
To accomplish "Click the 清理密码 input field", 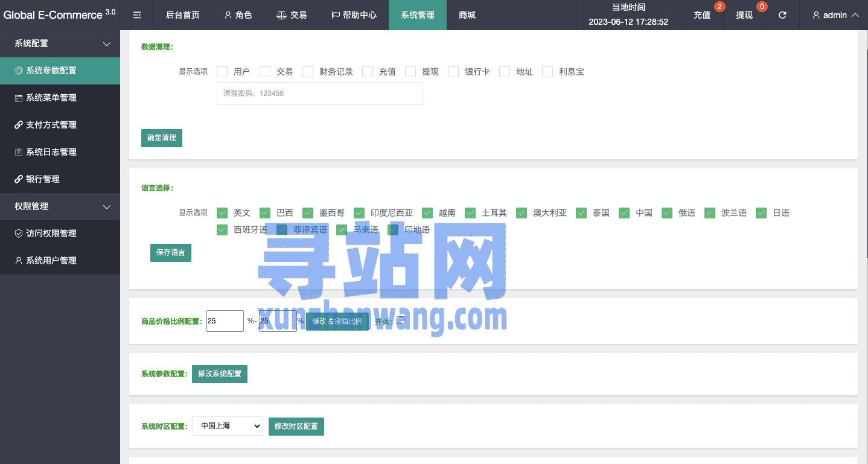I will pos(319,94).
